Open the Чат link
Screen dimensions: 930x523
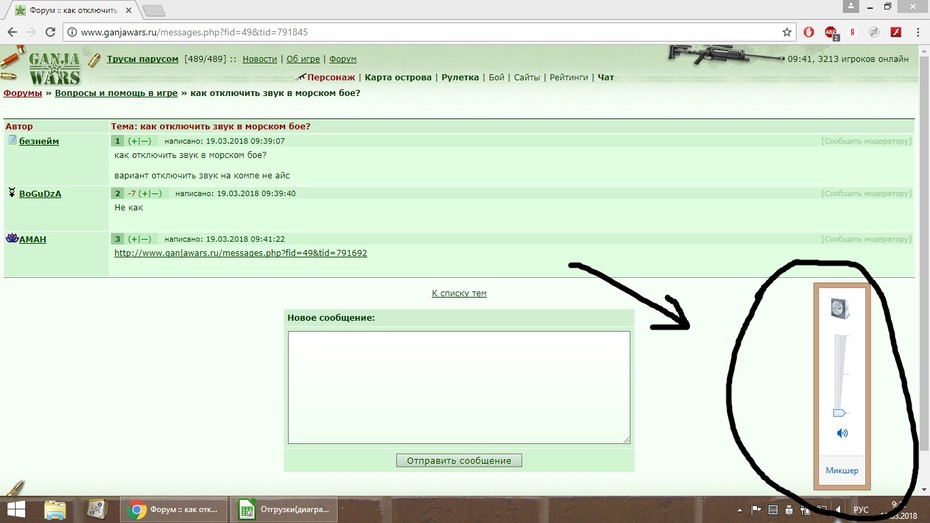click(606, 77)
